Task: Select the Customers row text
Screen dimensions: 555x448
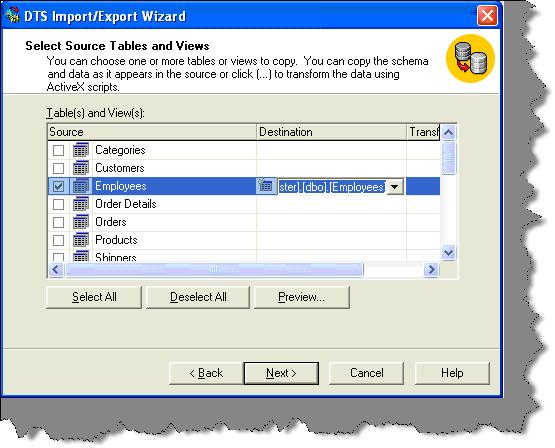Action: click(x=120, y=168)
